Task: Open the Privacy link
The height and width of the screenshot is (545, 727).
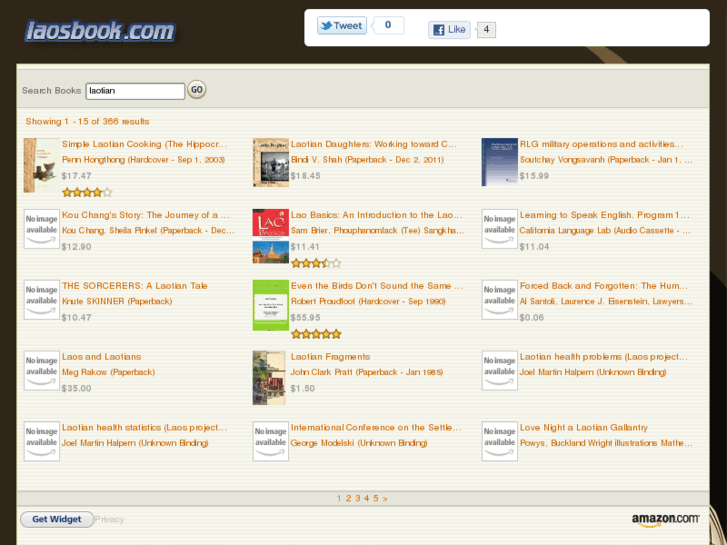Action: (109, 519)
